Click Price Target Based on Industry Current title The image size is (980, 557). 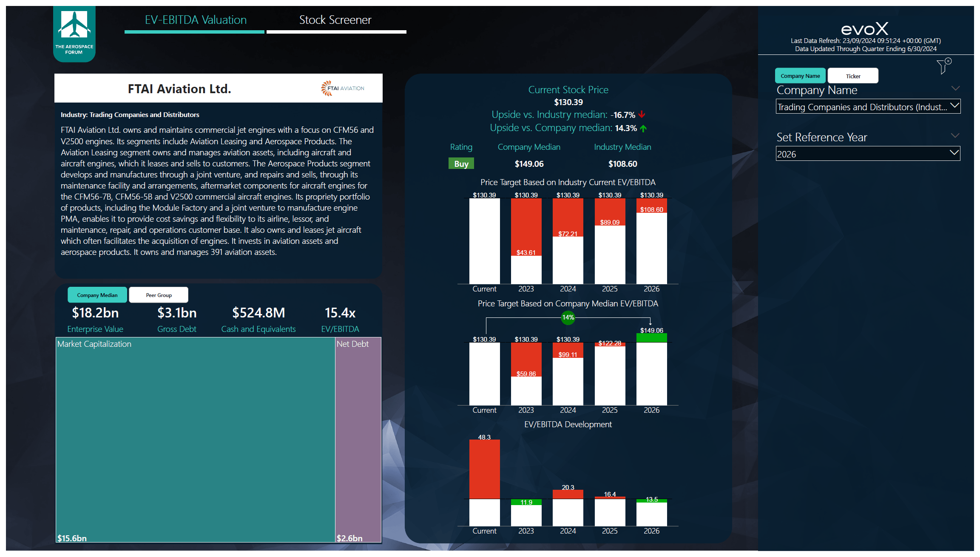(568, 182)
